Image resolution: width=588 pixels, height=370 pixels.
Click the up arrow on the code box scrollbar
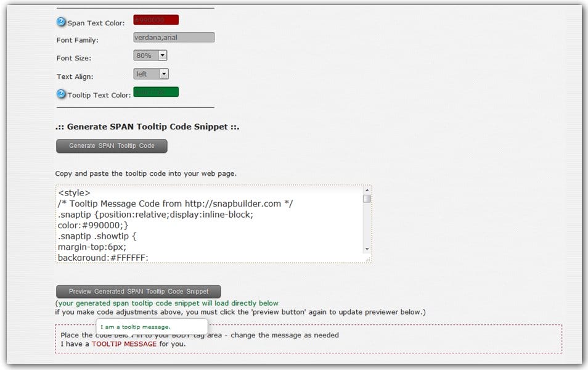(x=367, y=192)
